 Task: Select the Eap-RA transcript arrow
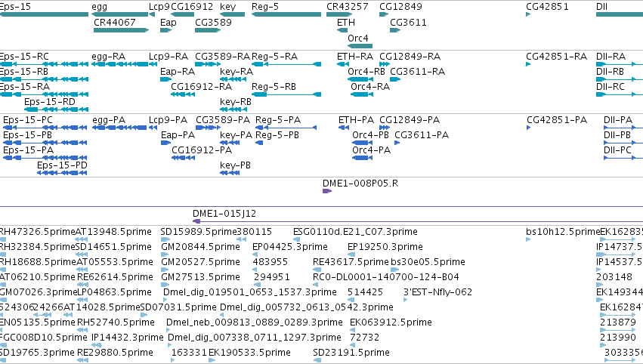(x=165, y=79)
